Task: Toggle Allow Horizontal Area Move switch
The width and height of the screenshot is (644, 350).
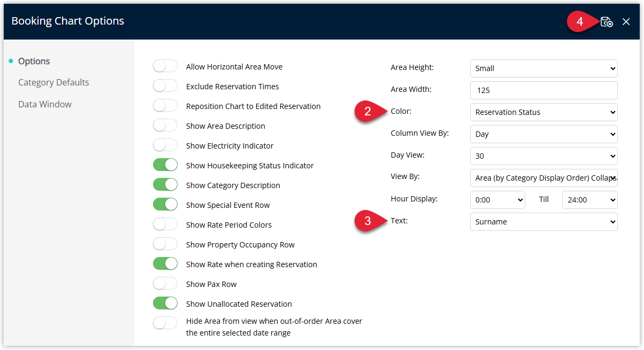Action: (x=165, y=66)
